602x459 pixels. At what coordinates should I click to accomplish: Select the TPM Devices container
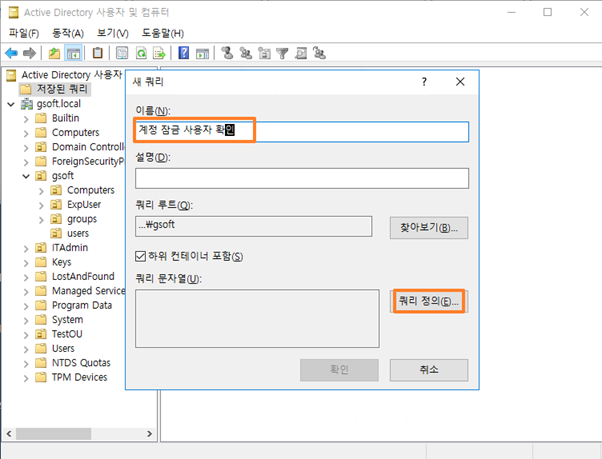pos(71,377)
